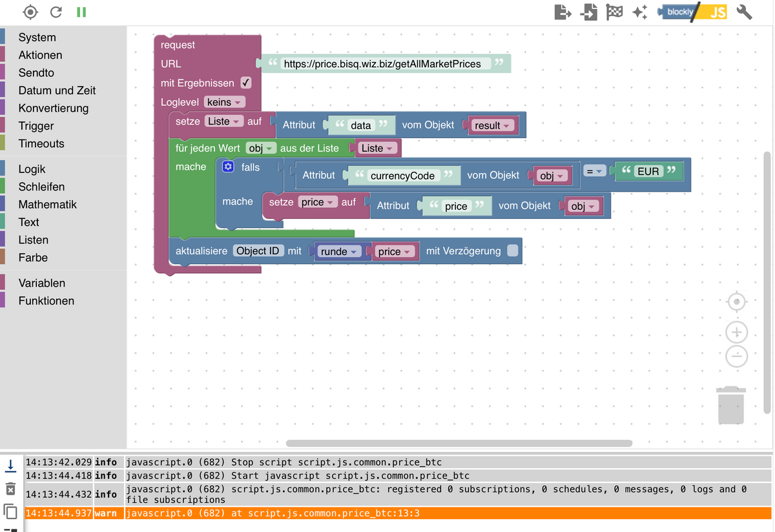
Task: Select the orange warn log entry
Action: point(398,513)
